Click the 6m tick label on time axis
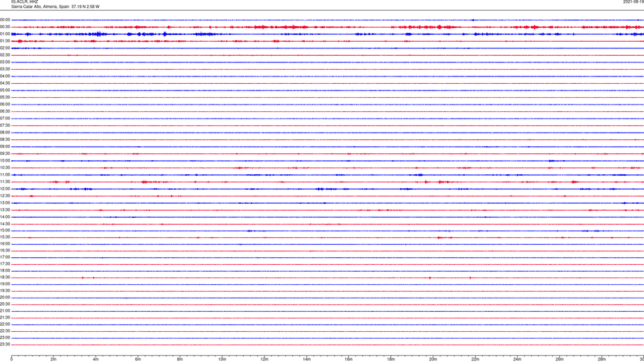The width and height of the screenshot is (644, 362). click(138, 359)
